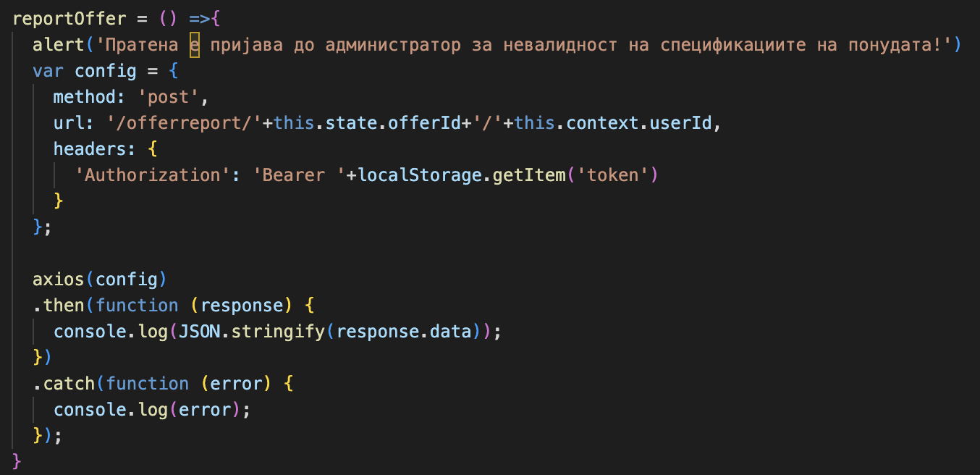
Task: Click the 'token' string argument
Action: pos(614,175)
